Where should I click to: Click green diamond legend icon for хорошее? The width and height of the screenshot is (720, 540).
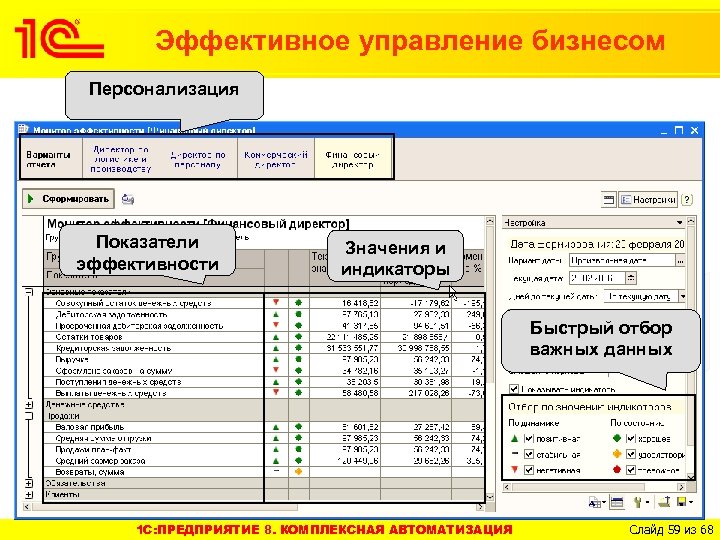tap(617, 439)
